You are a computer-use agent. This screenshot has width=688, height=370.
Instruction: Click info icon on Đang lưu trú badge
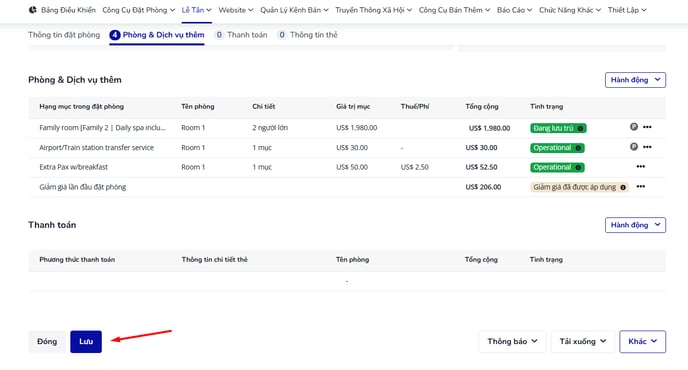[x=580, y=129]
